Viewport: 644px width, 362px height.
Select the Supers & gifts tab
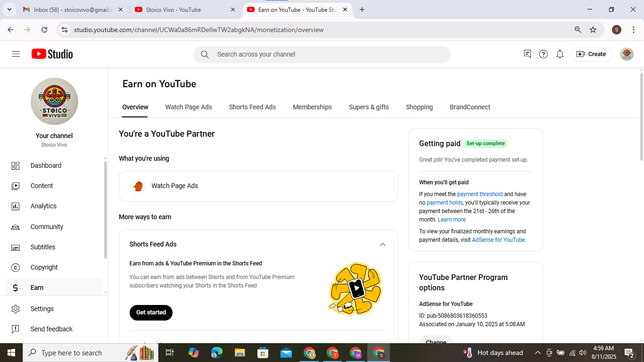[x=369, y=107]
